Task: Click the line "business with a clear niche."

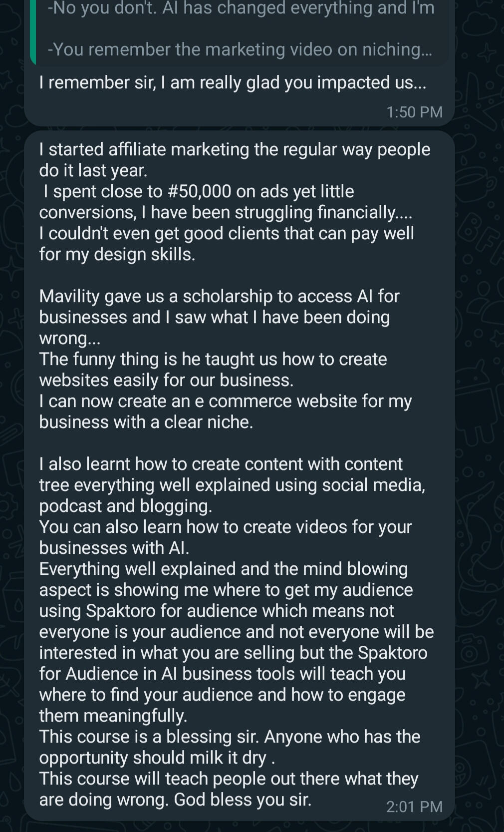Action: pos(146,422)
